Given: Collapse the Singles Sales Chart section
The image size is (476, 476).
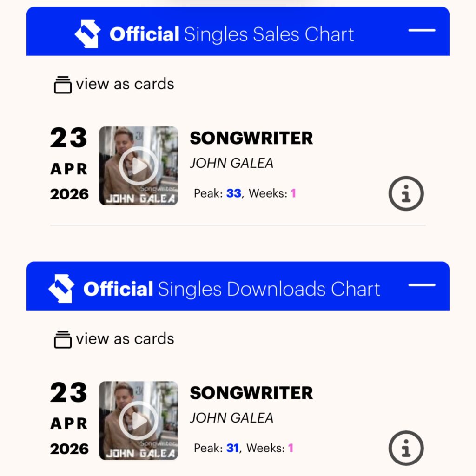Looking at the screenshot, I should tap(422, 30).
